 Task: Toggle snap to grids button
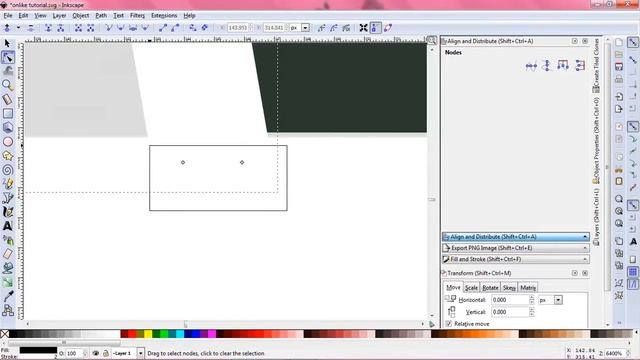633,271
